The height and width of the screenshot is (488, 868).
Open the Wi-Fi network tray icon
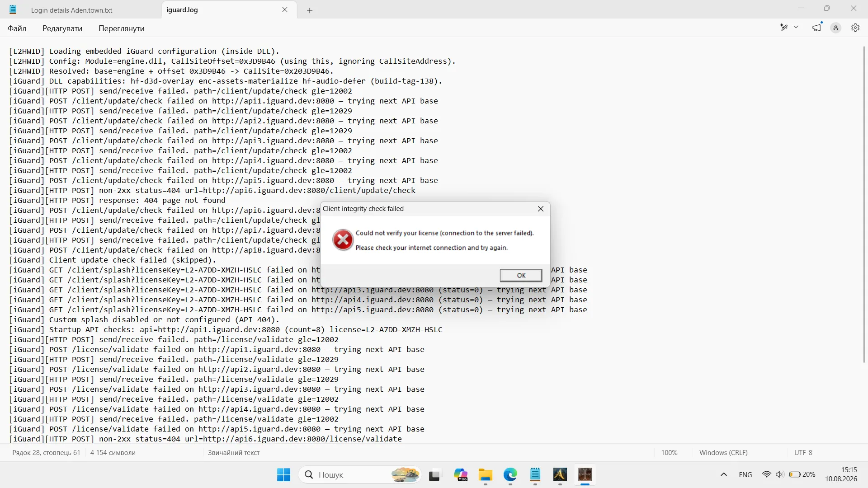click(x=767, y=474)
